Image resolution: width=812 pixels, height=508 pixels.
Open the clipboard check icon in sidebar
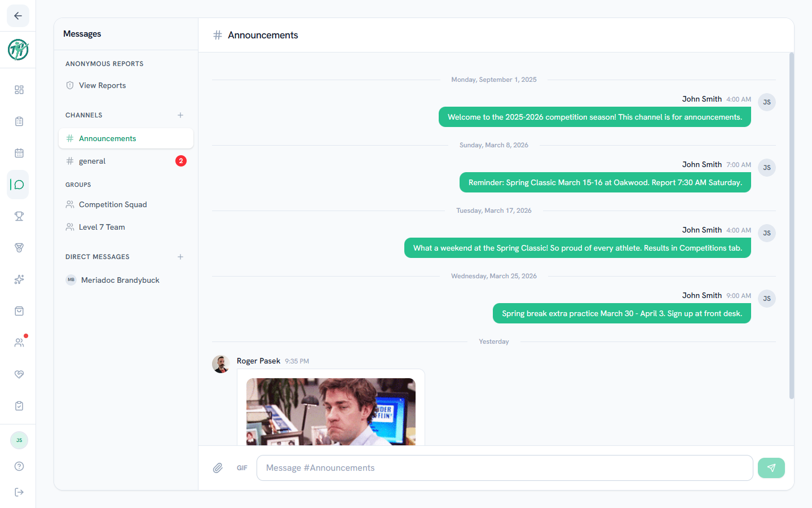click(x=19, y=406)
